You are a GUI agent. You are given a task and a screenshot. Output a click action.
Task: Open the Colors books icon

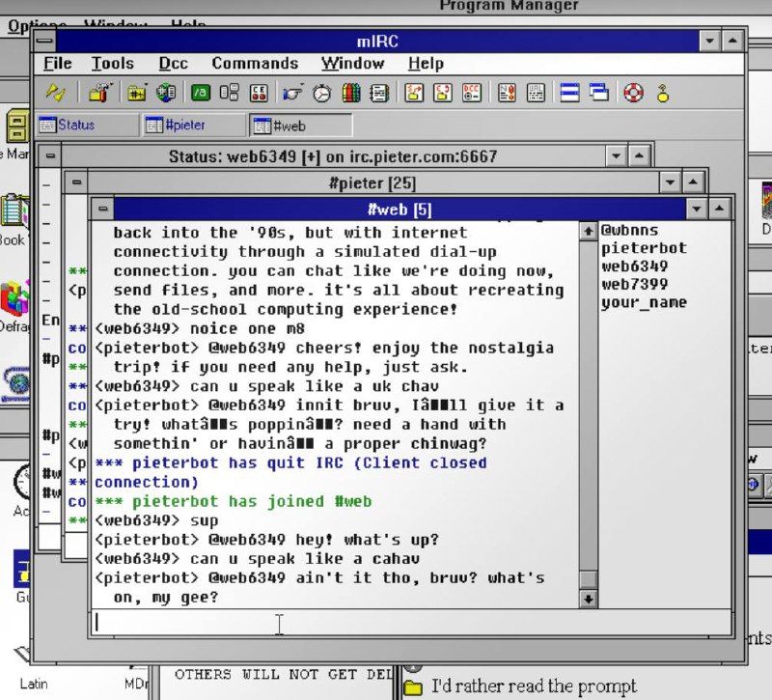pyautogui.click(x=350, y=93)
